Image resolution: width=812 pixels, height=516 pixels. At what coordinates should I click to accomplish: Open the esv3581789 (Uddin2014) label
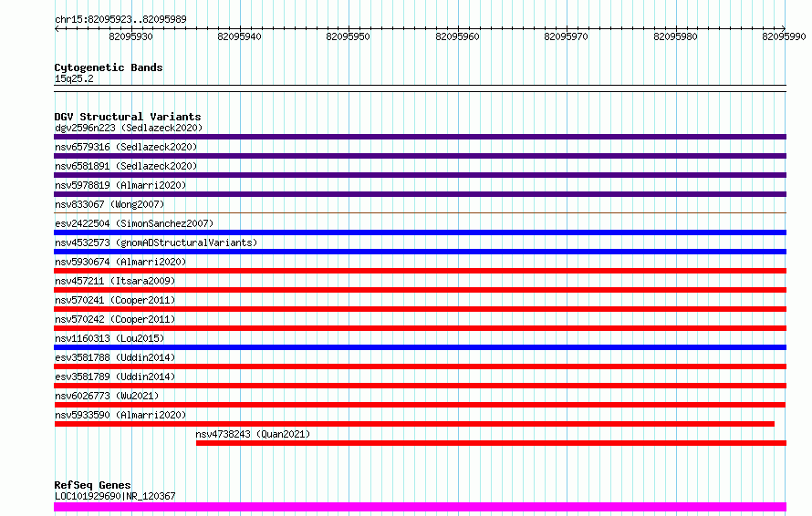[115, 377]
